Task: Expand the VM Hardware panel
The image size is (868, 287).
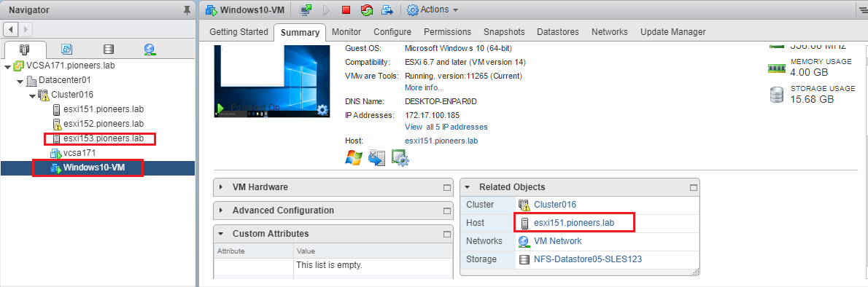Action: [x=221, y=187]
